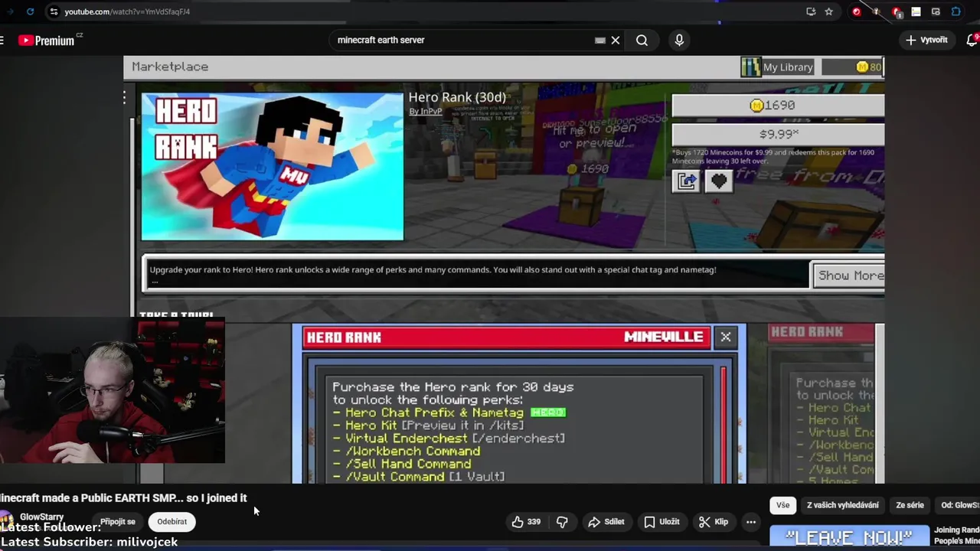The width and height of the screenshot is (980, 551).
Task: Click the Odebírat subscribe button
Action: click(171, 522)
